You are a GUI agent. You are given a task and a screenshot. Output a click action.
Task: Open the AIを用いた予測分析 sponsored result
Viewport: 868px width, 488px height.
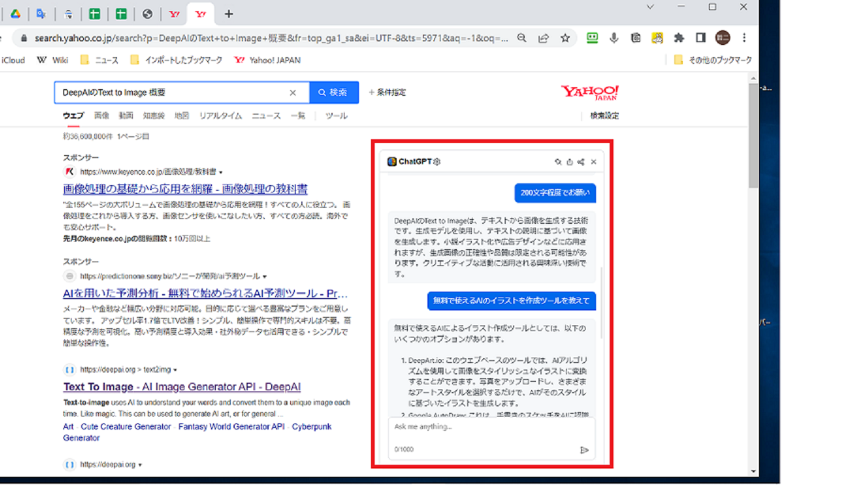(205, 294)
